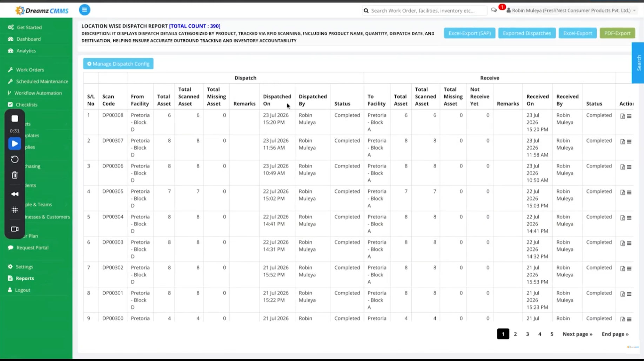
Task: Click the End page link
Action: tap(615, 334)
